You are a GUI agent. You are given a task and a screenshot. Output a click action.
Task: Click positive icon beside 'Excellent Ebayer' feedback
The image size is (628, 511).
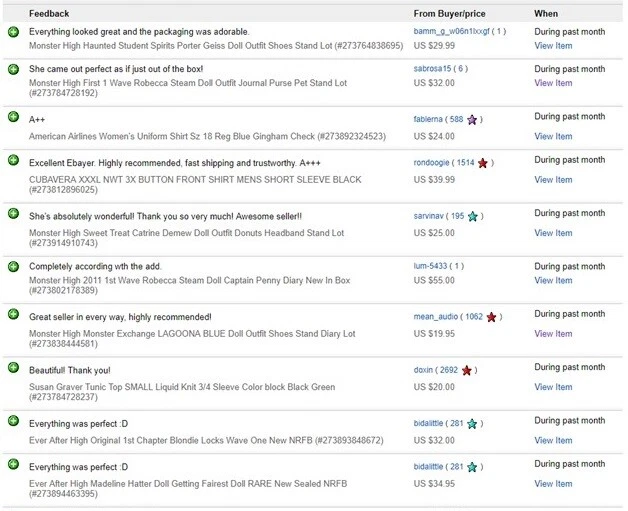pyautogui.click(x=13, y=161)
